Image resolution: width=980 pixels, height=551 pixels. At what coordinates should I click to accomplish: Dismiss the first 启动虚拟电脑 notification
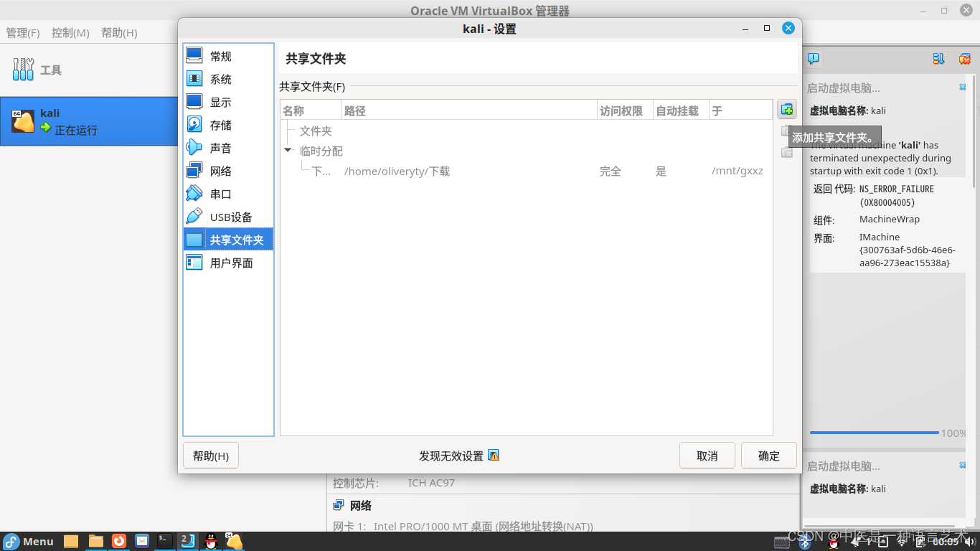(963, 87)
